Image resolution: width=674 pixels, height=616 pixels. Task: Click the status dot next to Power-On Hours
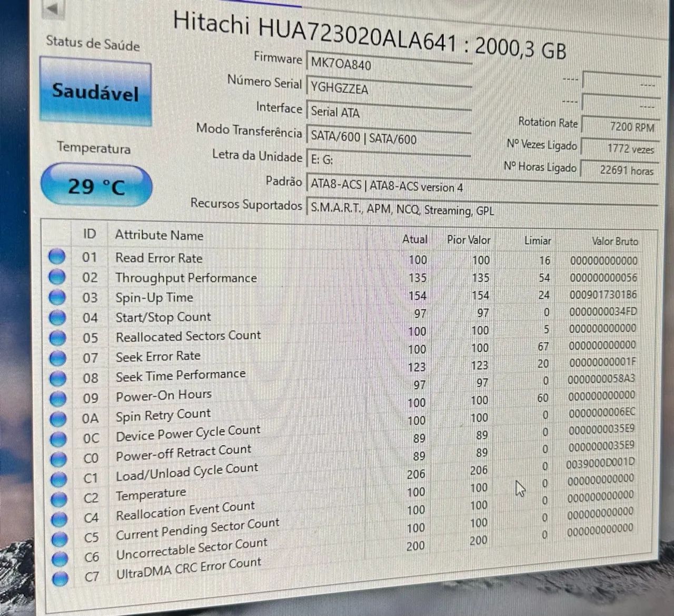click(x=57, y=399)
